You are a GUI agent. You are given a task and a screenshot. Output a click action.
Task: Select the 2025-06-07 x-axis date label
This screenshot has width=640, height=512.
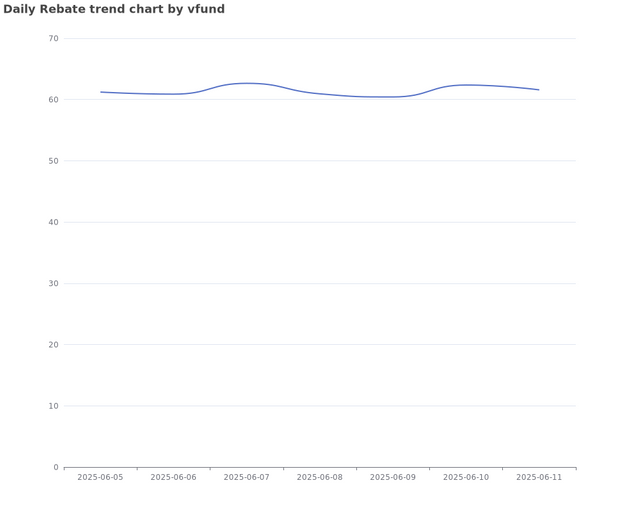[x=246, y=478]
